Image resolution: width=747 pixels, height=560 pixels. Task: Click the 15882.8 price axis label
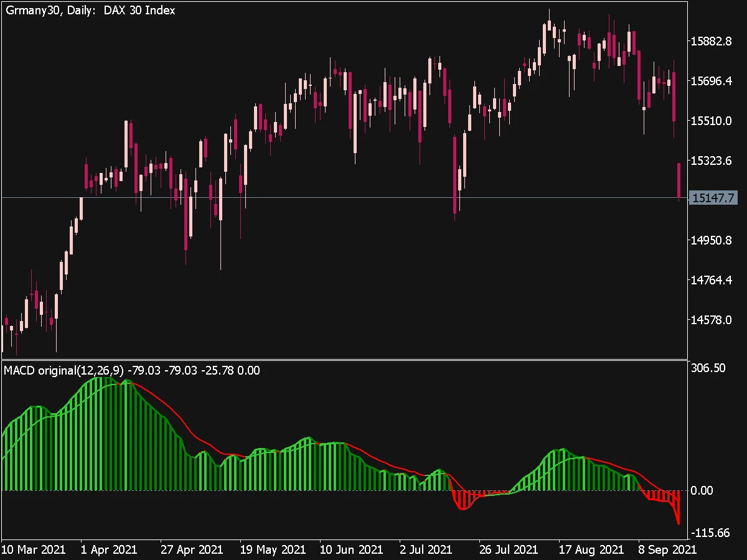(712, 41)
